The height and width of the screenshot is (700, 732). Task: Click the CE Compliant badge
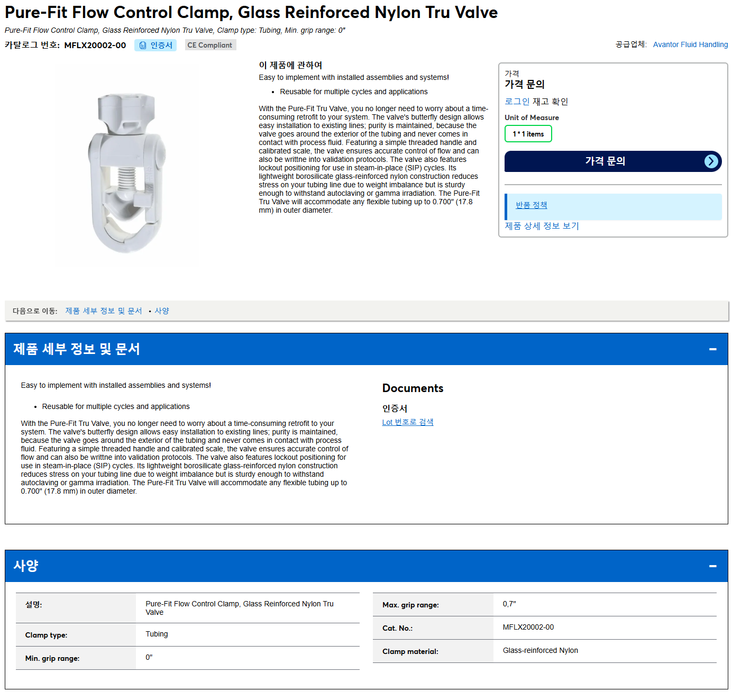click(x=210, y=46)
